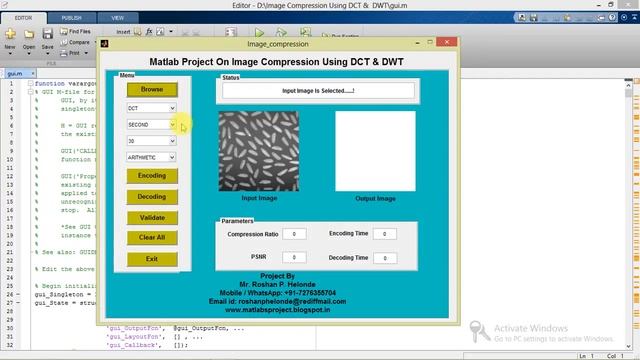Click the breakpoint dash on line 27
This screenshot has width=640, height=360.
click(18, 303)
